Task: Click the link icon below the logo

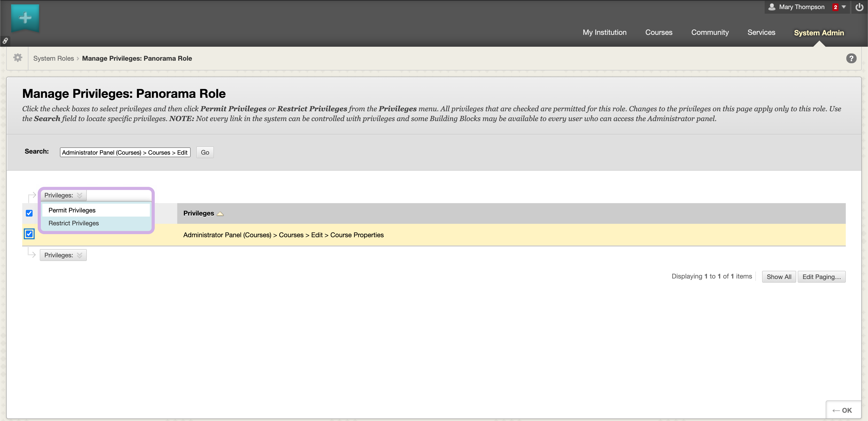Action: click(x=5, y=41)
